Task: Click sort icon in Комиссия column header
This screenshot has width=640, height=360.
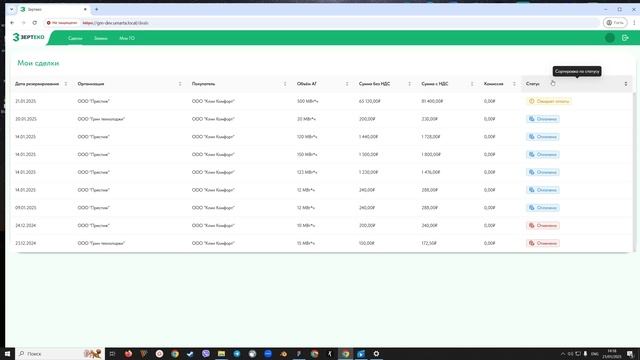Action: (514, 84)
